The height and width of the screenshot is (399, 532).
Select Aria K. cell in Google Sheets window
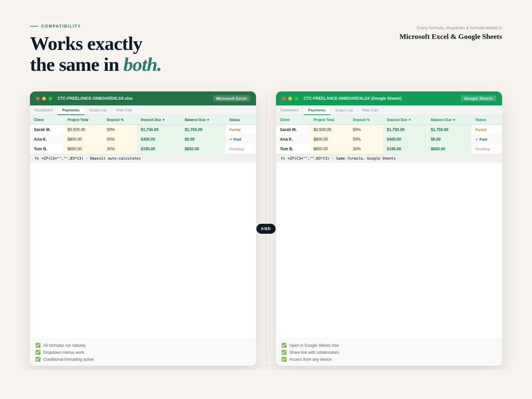[293, 139]
